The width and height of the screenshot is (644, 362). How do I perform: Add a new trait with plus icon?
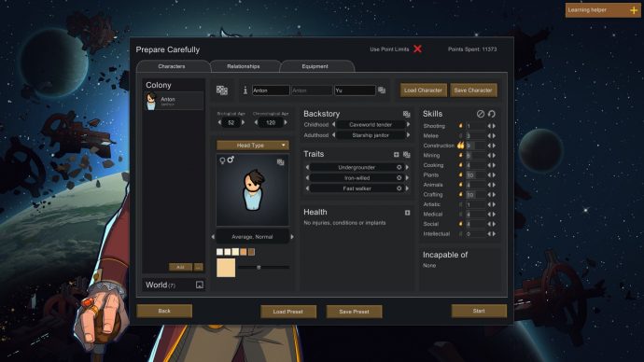pos(397,154)
